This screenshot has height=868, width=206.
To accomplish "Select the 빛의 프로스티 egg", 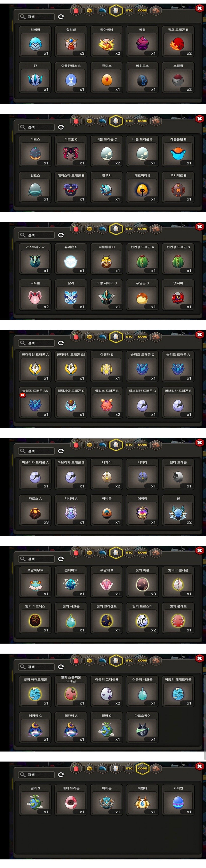I will 142,618.
